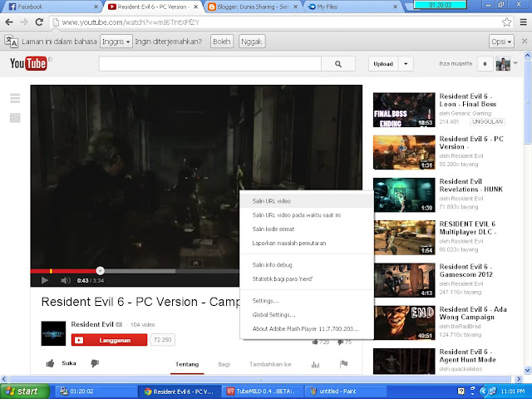Select Statistik bagi para 'nerd'
The image size is (532, 399).
click(x=307, y=279)
